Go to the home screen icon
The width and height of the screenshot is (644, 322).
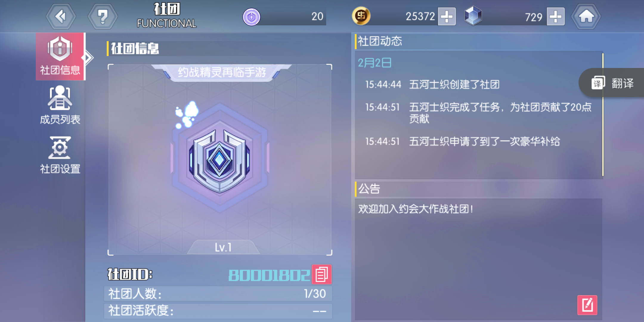click(x=586, y=16)
